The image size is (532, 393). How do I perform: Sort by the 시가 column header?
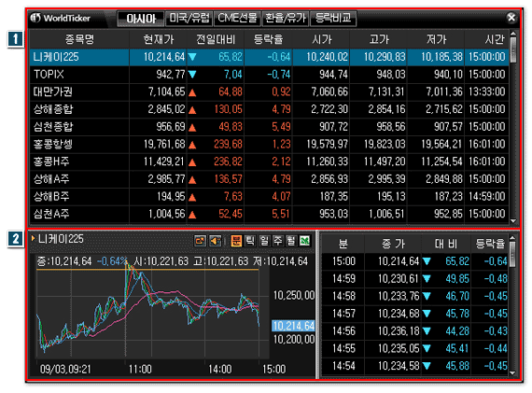[x=321, y=39]
